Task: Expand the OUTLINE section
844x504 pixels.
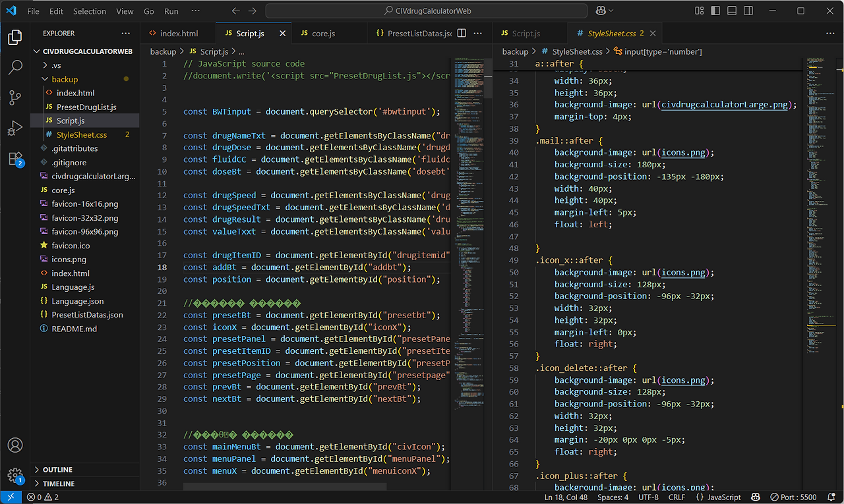Action: tap(57, 470)
